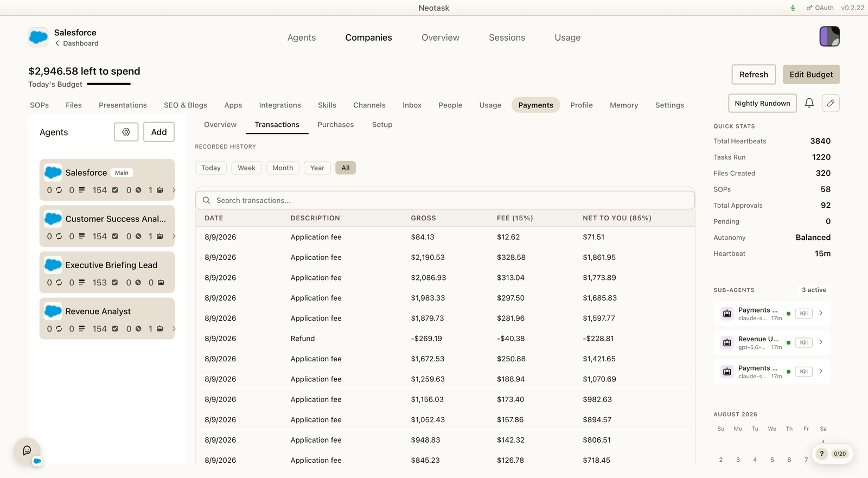
Task: Click the help question mark icon
Action: click(821, 454)
